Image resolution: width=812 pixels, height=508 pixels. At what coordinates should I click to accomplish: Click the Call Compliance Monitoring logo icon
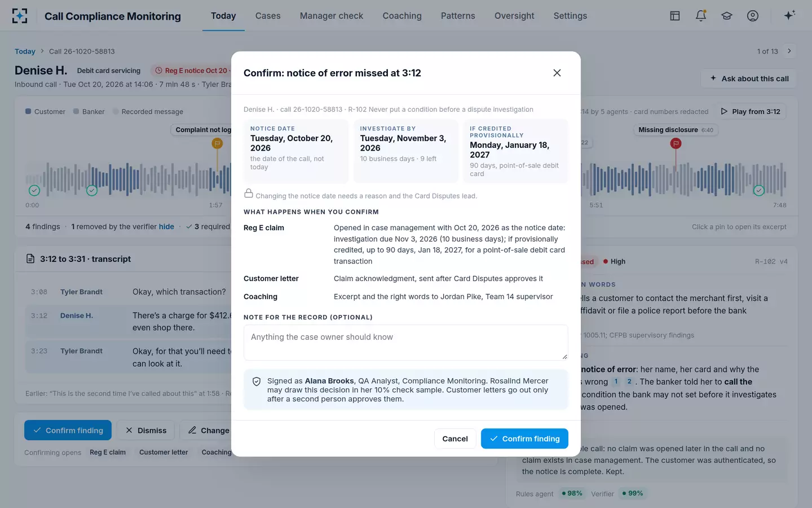[20, 16]
